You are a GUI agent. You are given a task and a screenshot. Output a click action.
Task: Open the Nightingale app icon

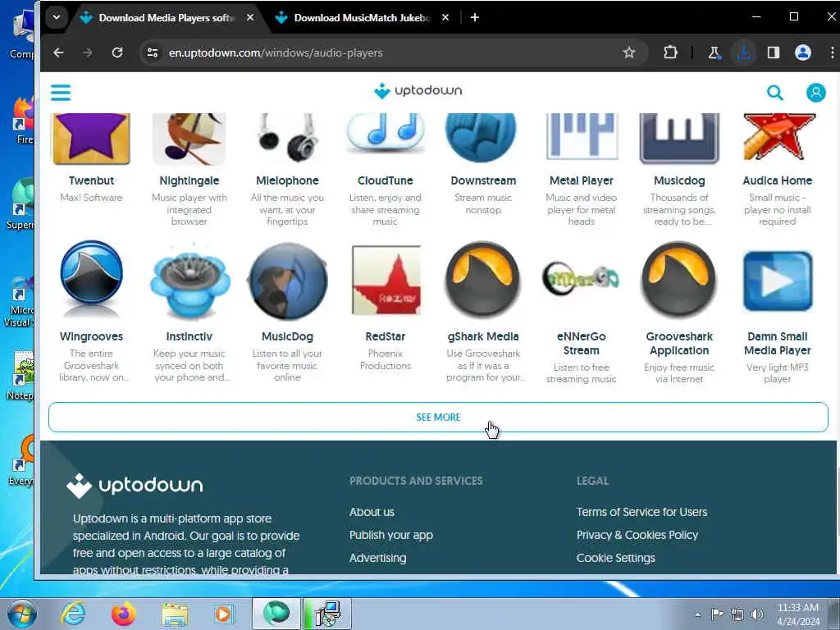189,138
